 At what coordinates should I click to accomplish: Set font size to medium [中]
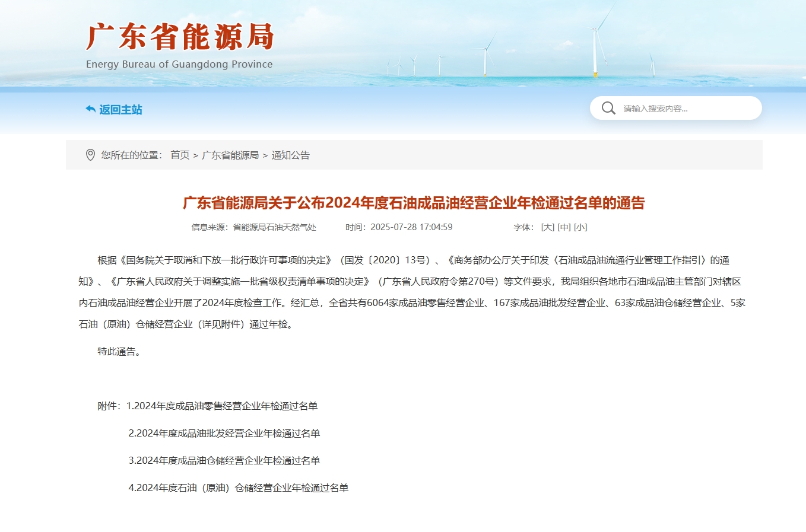coord(564,227)
